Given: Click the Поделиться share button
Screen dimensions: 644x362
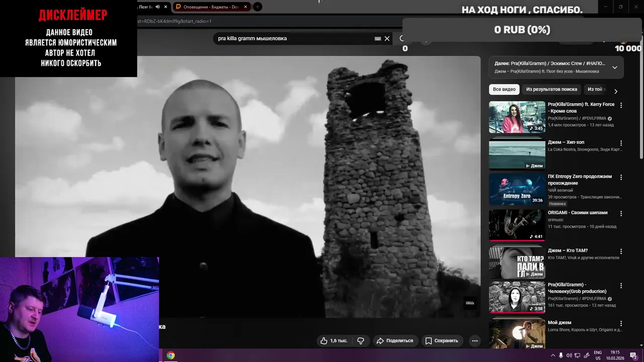Looking at the screenshot, I should (x=395, y=341).
